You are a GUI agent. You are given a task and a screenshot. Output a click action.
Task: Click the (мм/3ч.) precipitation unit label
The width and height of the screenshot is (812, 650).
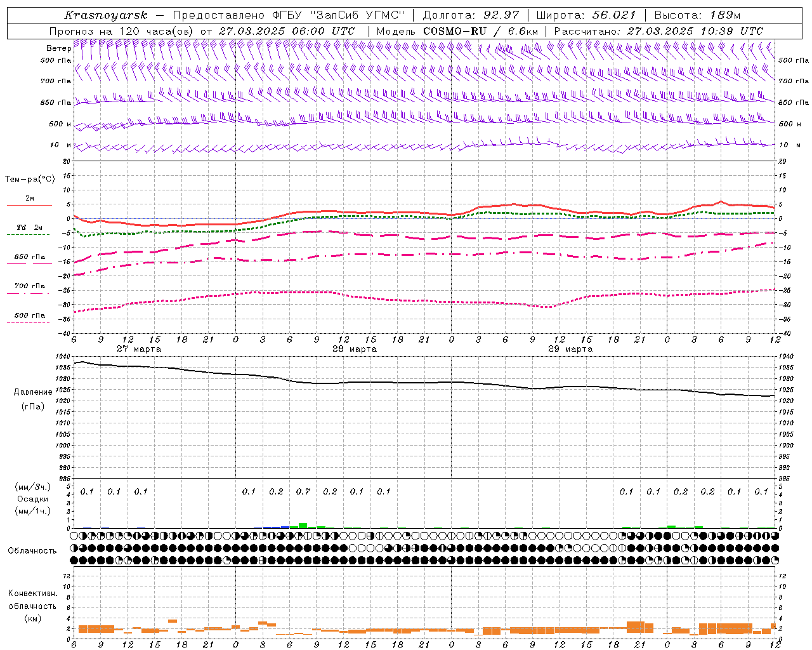tap(33, 487)
